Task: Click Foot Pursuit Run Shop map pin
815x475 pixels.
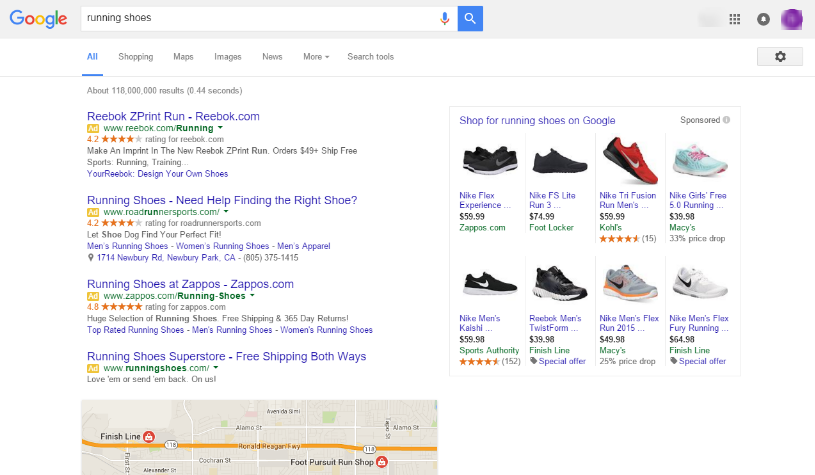Action: click(382, 461)
